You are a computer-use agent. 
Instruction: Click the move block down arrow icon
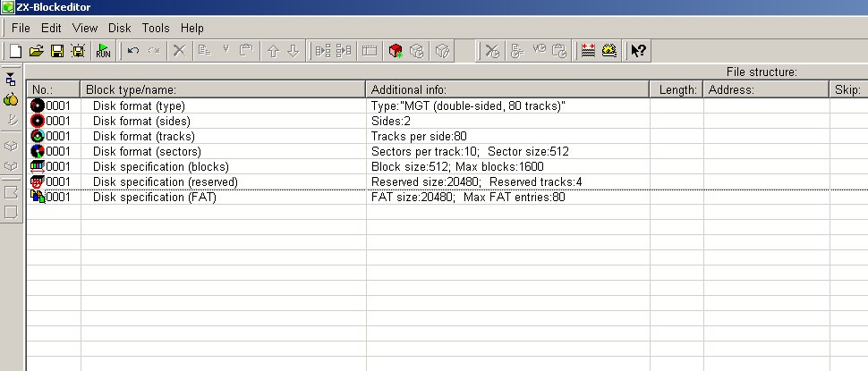click(x=294, y=52)
